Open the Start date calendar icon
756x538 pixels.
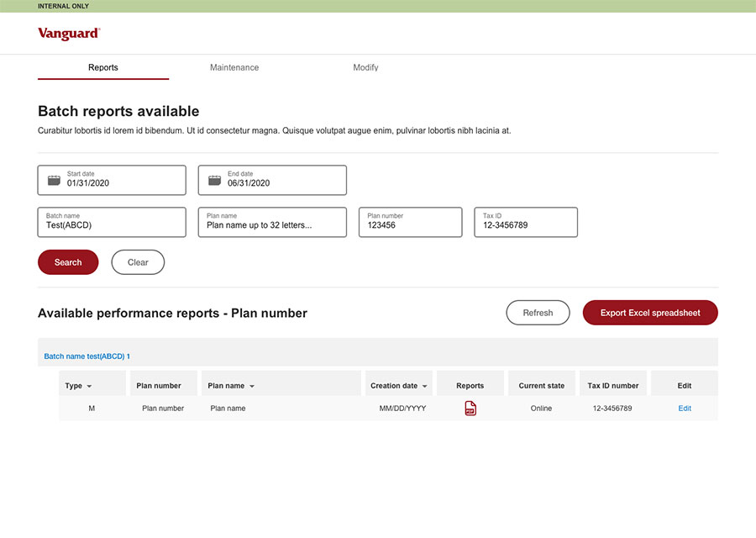tap(54, 181)
